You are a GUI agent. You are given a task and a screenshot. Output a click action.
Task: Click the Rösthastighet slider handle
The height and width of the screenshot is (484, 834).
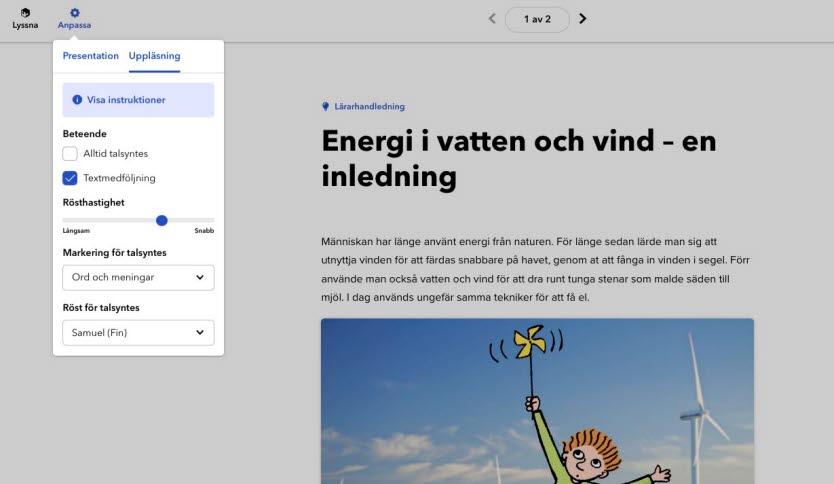[x=162, y=220]
